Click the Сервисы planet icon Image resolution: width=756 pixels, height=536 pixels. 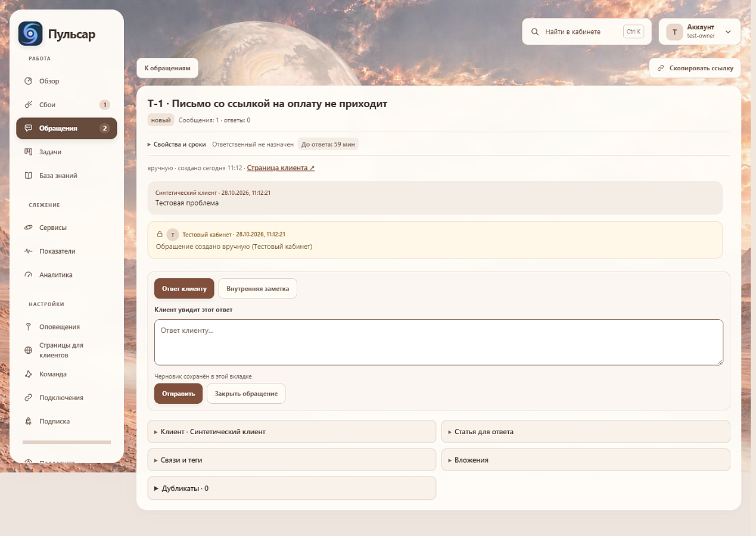point(28,228)
